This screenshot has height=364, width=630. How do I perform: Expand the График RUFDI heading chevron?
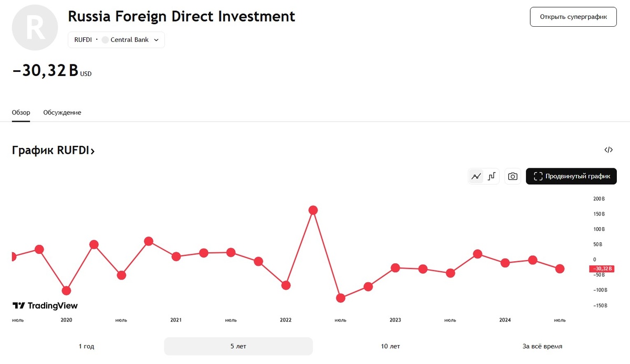click(x=92, y=151)
